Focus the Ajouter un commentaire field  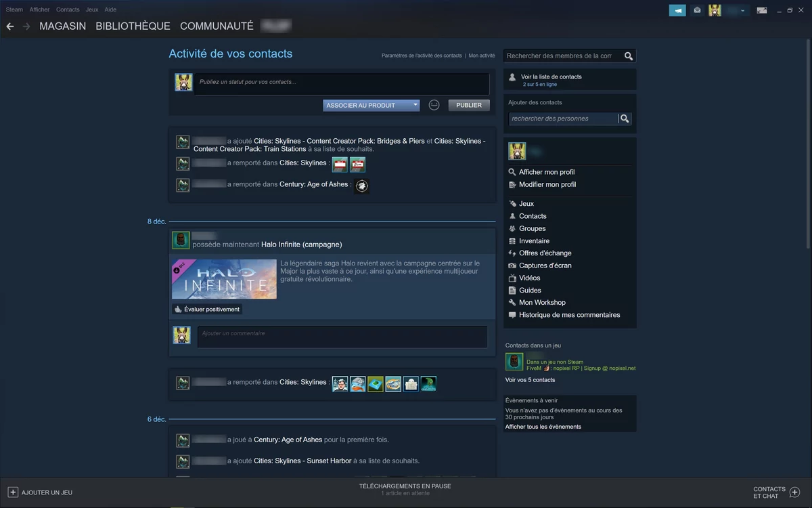pyautogui.click(x=342, y=337)
